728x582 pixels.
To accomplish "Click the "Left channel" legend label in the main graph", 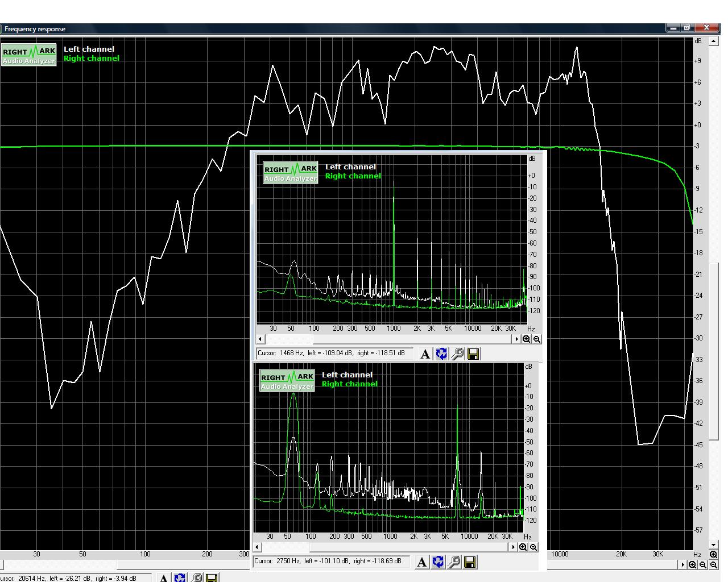I will (x=89, y=49).
